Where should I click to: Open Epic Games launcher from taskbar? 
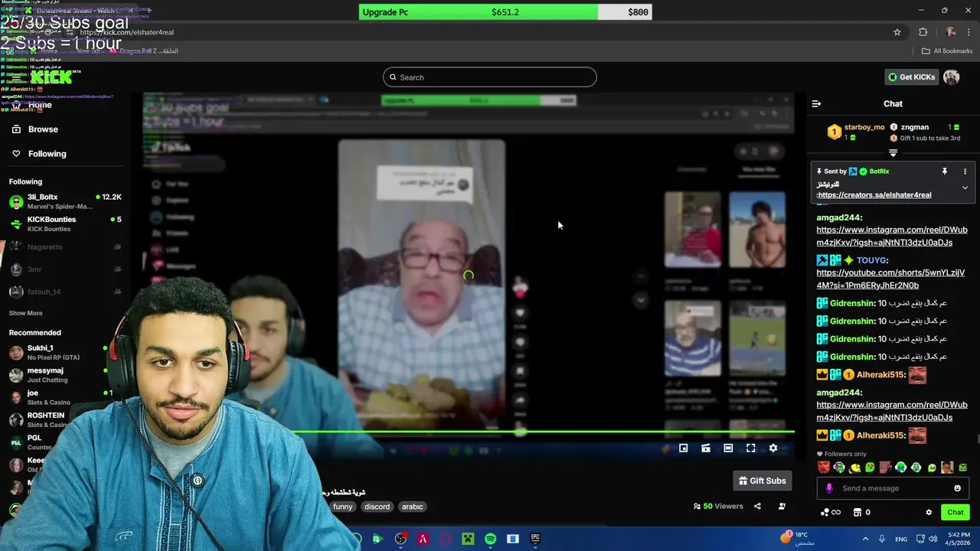click(x=535, y=539)
